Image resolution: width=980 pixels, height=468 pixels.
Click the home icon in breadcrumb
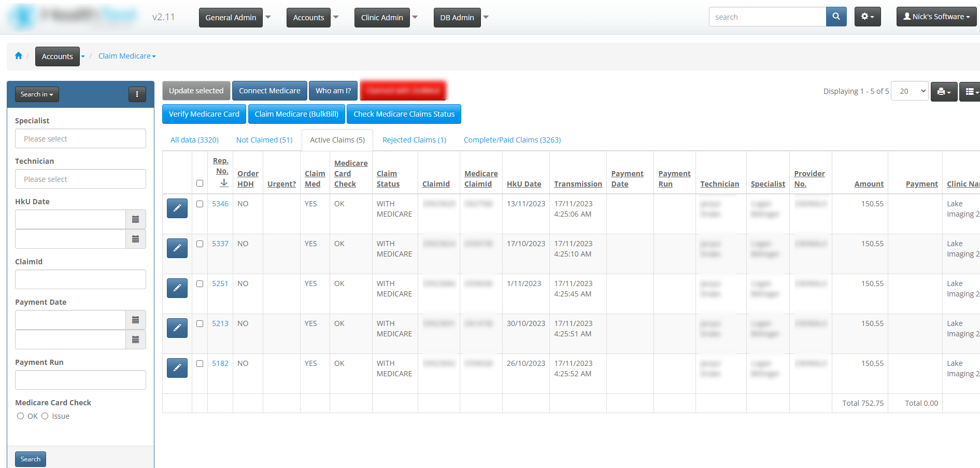[19, 56]
